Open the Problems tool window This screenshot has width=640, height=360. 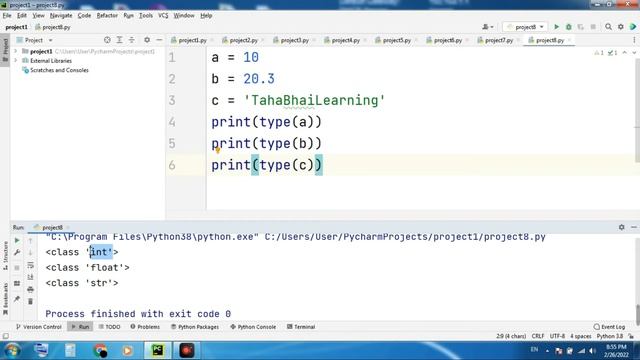point(145,327)
